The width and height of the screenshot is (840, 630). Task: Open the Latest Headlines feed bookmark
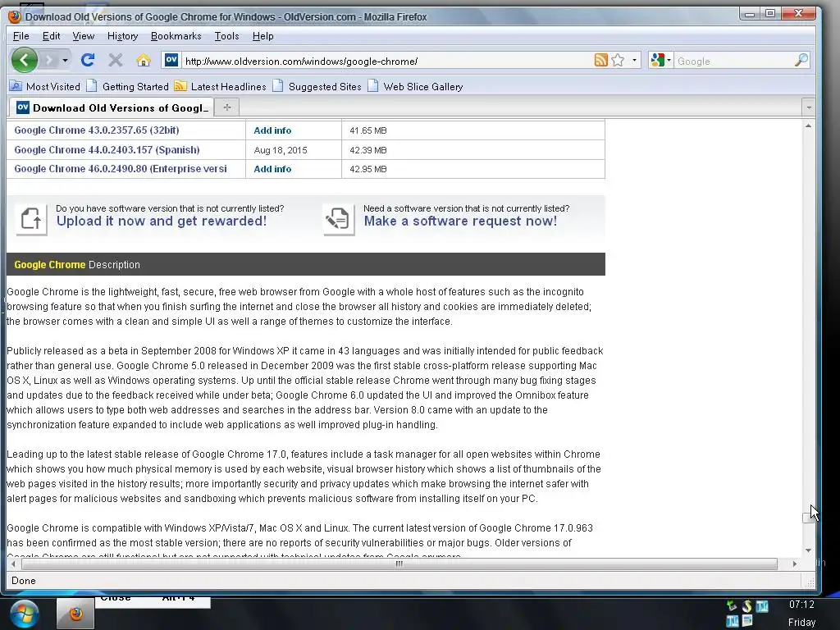[x=220, y=86]
